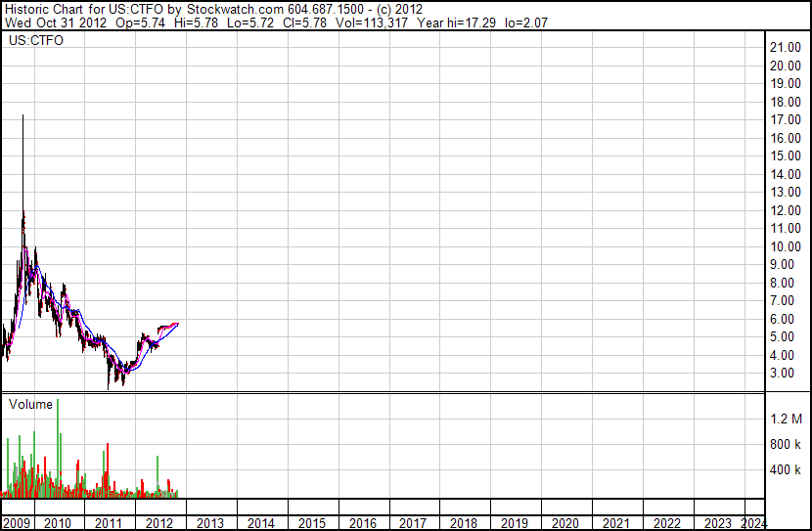Select the 2023 label on the time axis
The image size is (812, 531).
pyautogui.click(x=718, y=523)
